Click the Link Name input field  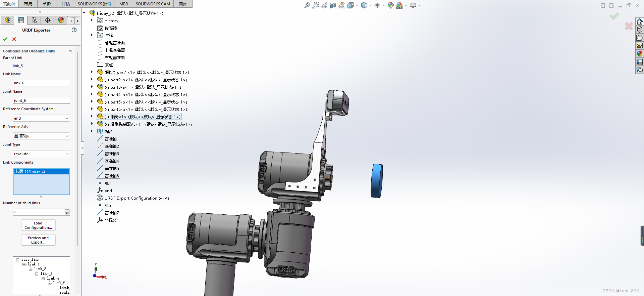pyautogui.click(x=41, y=83)
